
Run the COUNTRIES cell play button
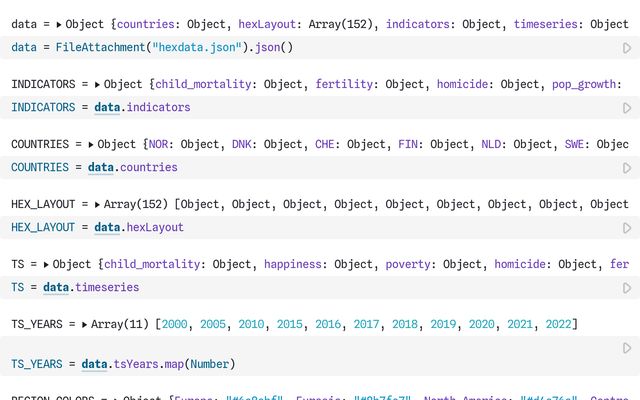627,168
